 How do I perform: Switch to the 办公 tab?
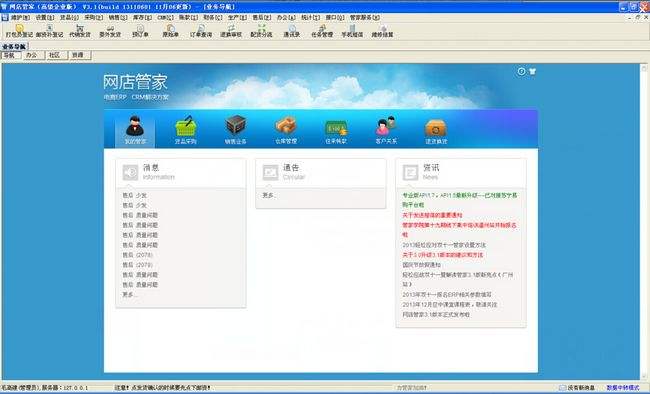(x=33, y=55)
